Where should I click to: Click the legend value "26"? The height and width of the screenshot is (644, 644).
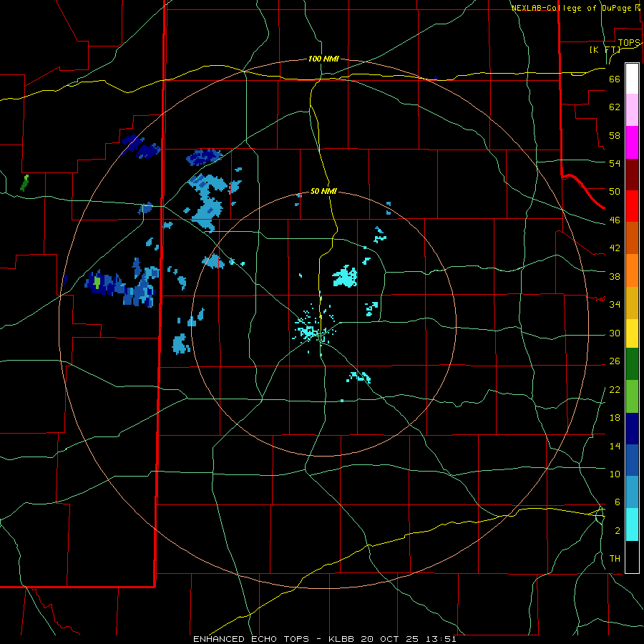point(615,361)
